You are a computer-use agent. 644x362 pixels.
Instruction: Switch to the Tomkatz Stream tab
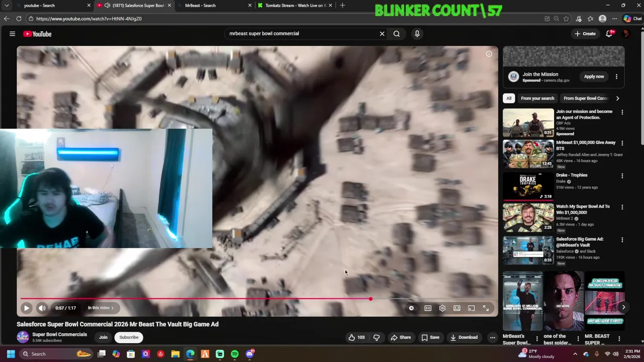[x=294, y=6]
